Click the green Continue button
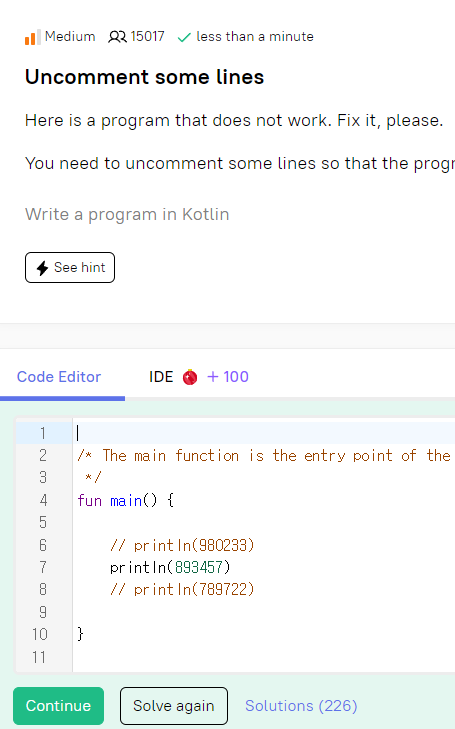This screenshot has width=455, height=729. tap(59, 706)
